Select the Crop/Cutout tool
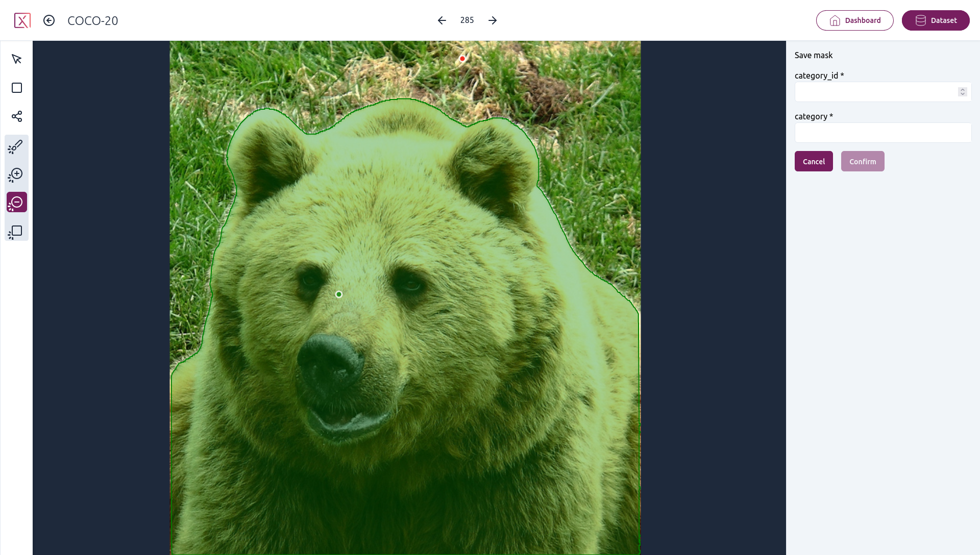Image resolution: width=980 pixels, height=555 pixels. (17, 231)
